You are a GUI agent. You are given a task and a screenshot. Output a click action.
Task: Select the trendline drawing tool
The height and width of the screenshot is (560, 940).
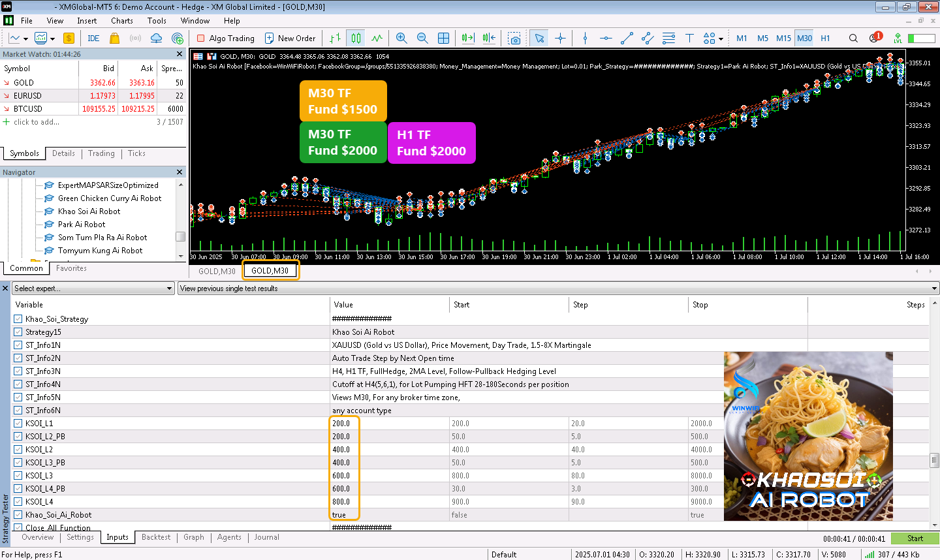[x=627, y=39]
